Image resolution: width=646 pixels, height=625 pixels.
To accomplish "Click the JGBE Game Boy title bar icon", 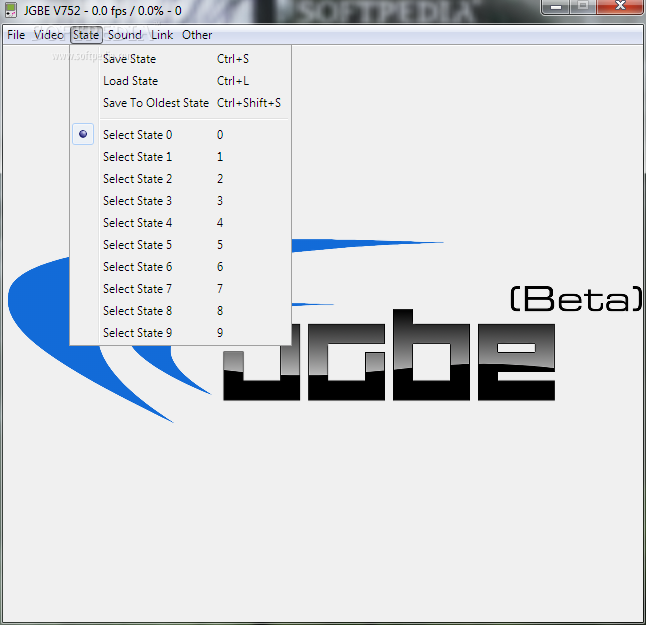I will pos(11,10).
